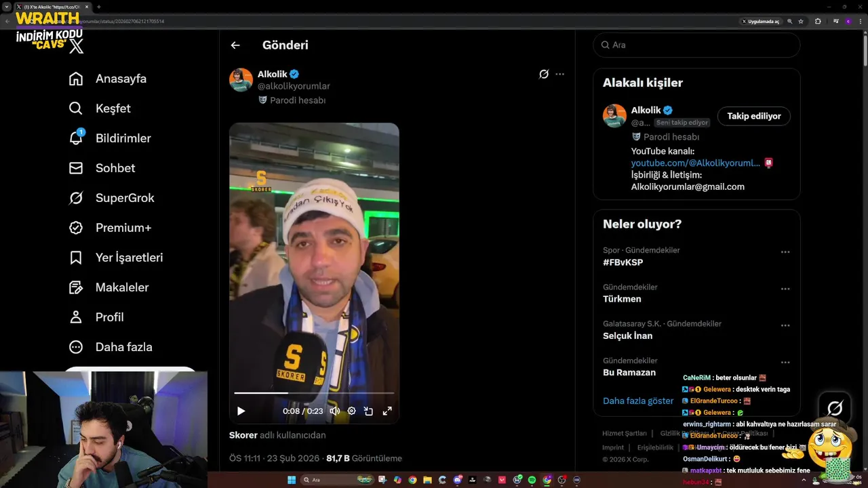The height and width of the screenshot is (488, 868).
Task: Open Yer İşaretleri bookmark icon
Action: 76,258
